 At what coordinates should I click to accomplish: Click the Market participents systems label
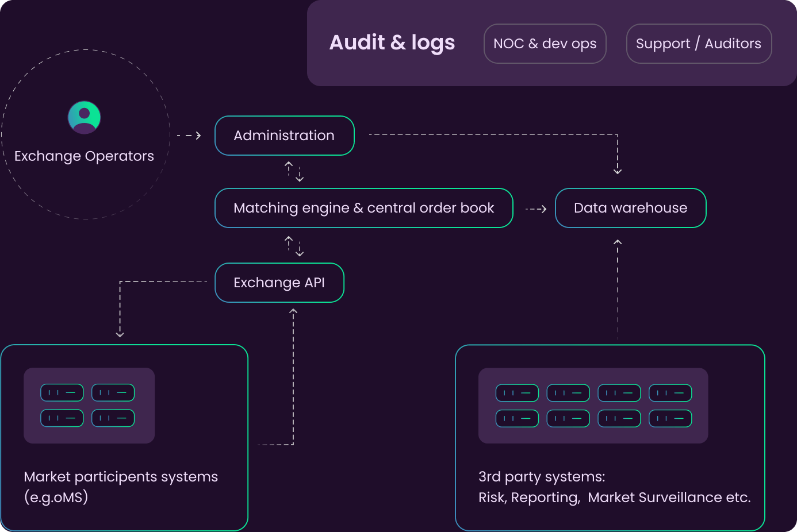click(121, 477)
